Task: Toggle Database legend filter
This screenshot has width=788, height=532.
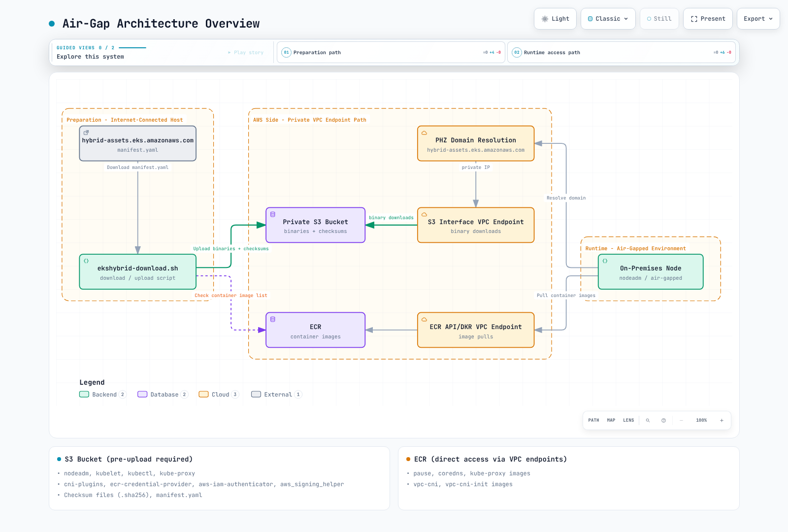Action: pyautogui.click(x=163, y=395)
